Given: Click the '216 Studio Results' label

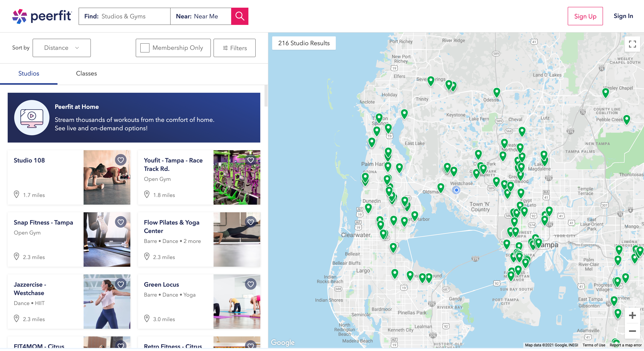Looking at the screenshot, I should click(x=304, y=43).
